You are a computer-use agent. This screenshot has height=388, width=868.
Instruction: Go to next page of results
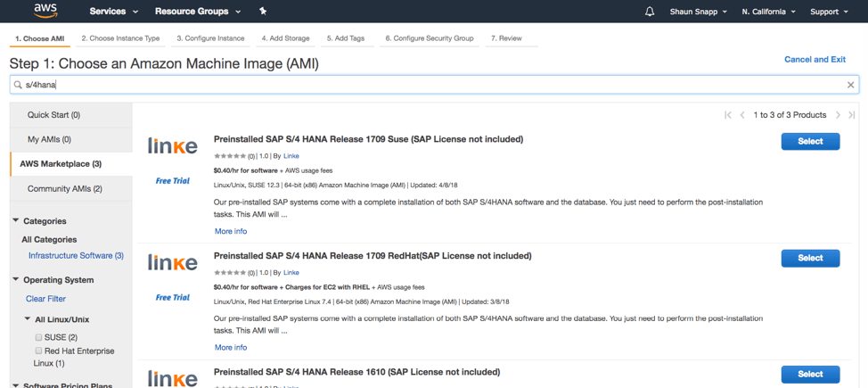tap(838, 115)
